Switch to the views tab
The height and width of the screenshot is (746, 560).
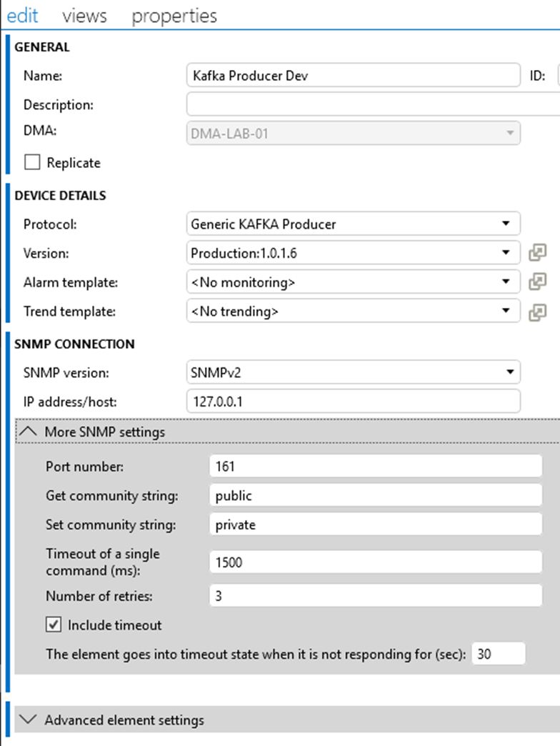click(x=84, y=16)
